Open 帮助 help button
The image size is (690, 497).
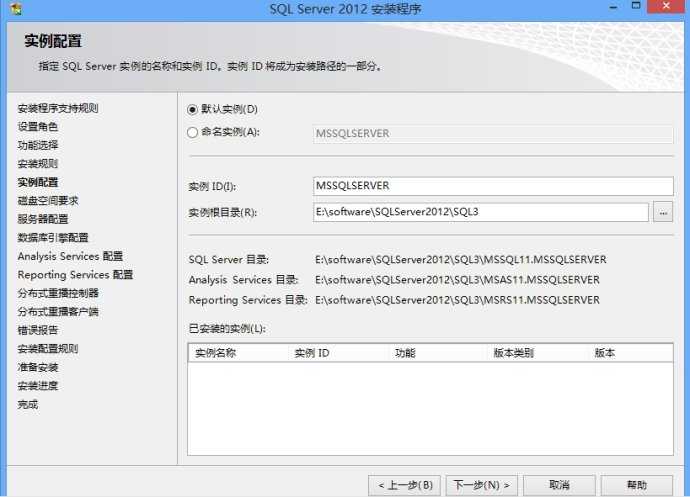(x=636, y=485)
